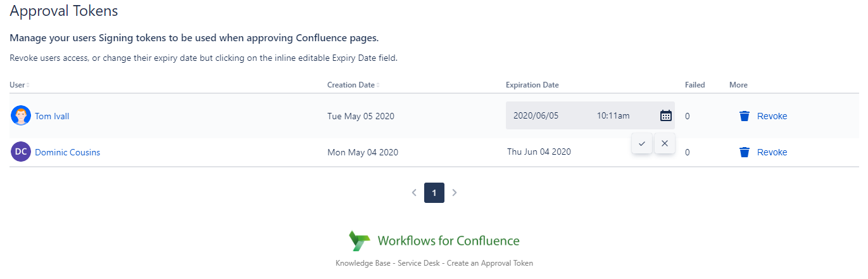
Task: Open Dominic Cousins' user profile link
Action: [x=67, y=152]
